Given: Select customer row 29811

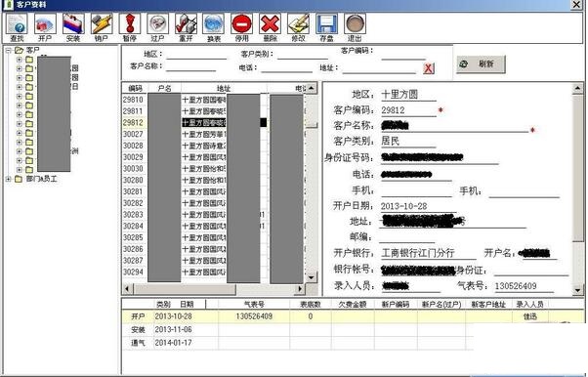Looking at the screenshot, I should point(213,111).
